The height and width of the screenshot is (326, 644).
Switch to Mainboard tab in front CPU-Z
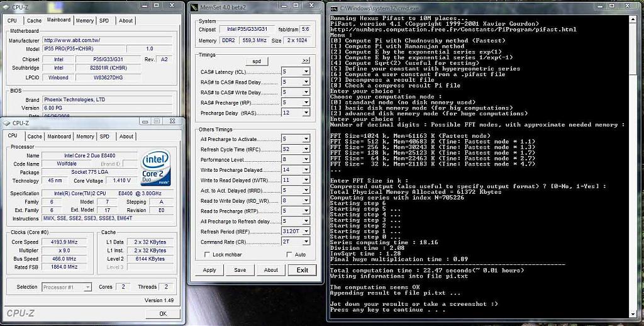(58, 137)
